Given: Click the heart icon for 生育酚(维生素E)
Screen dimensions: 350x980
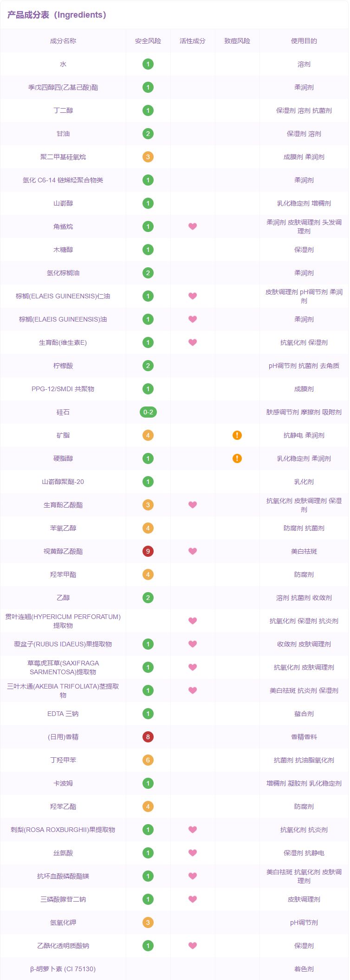Looking at the screenshot, I should click(x=193, y=342).
